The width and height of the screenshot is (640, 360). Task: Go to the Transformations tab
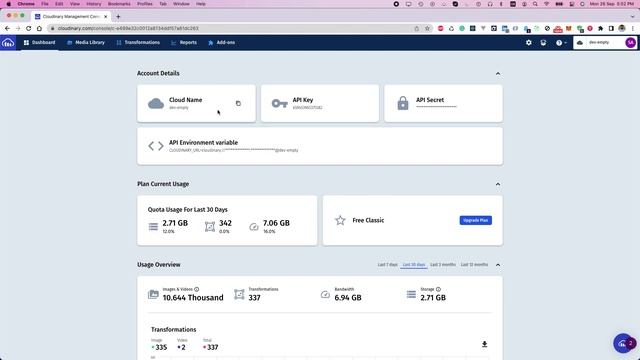[x=138, y=42]
